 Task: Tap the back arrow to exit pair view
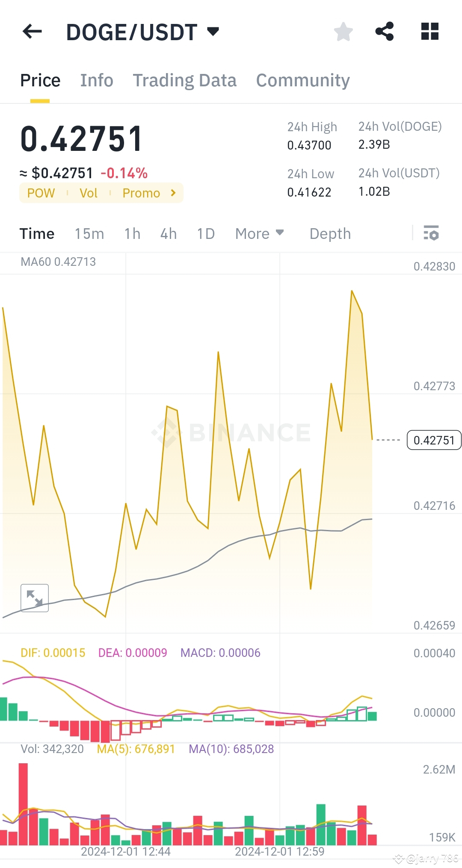click(x=32, y=31)
